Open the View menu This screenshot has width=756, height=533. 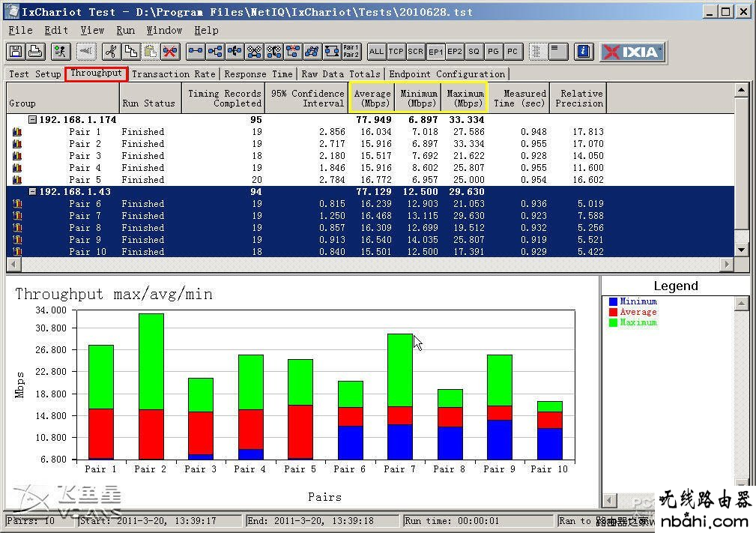coord(92,31)
